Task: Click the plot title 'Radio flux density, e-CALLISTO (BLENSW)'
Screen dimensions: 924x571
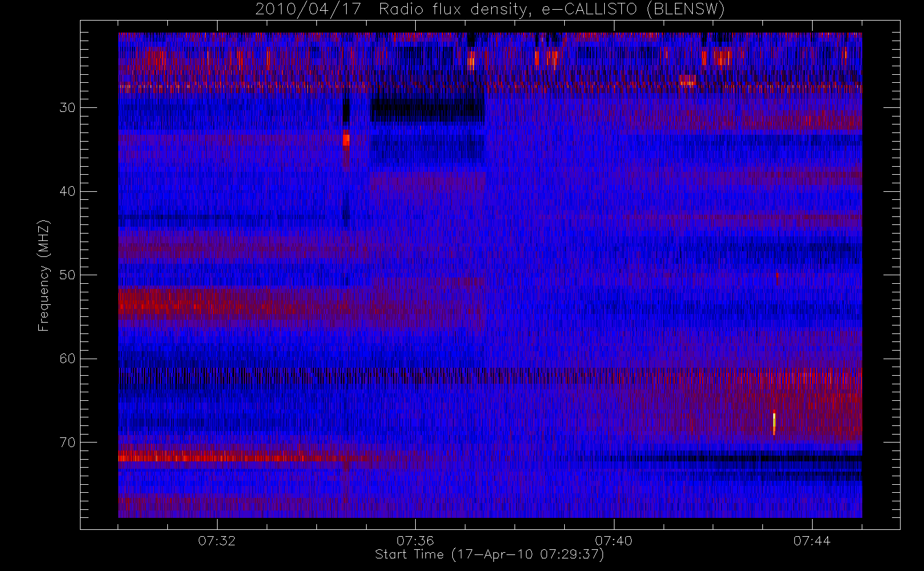Action: pyautogui.click(x=551, y=10)
